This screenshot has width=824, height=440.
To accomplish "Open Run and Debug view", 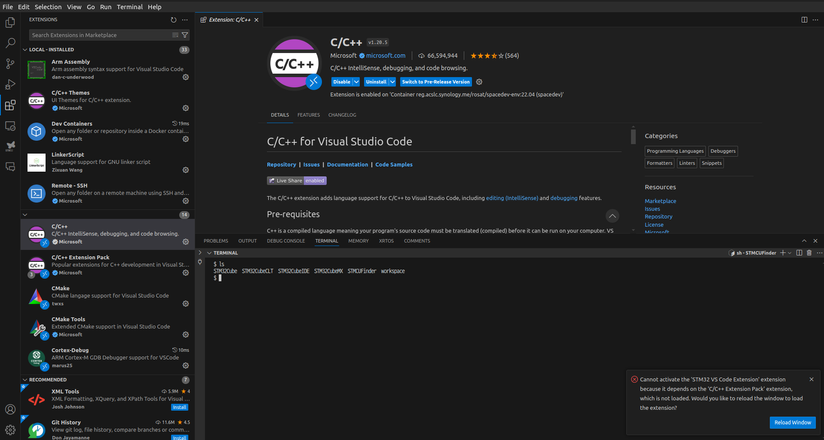I will 10,84.
